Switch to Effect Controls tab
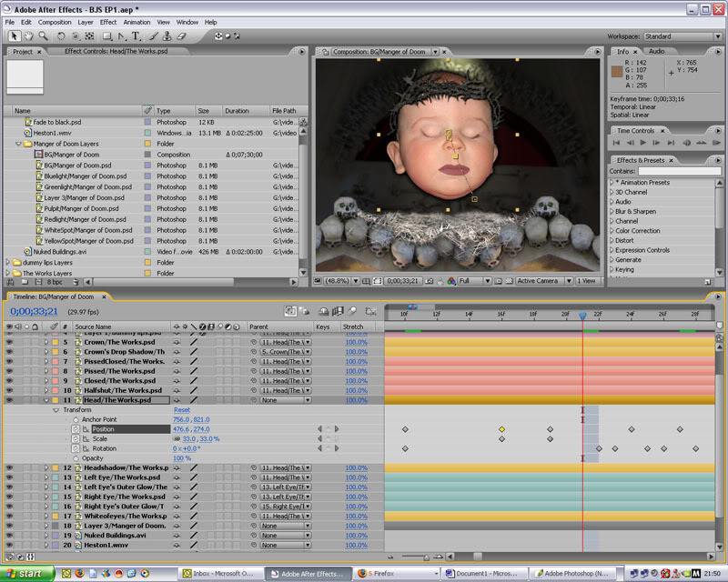The height and width of the screenshot is (582, 728). click(116, 52)
